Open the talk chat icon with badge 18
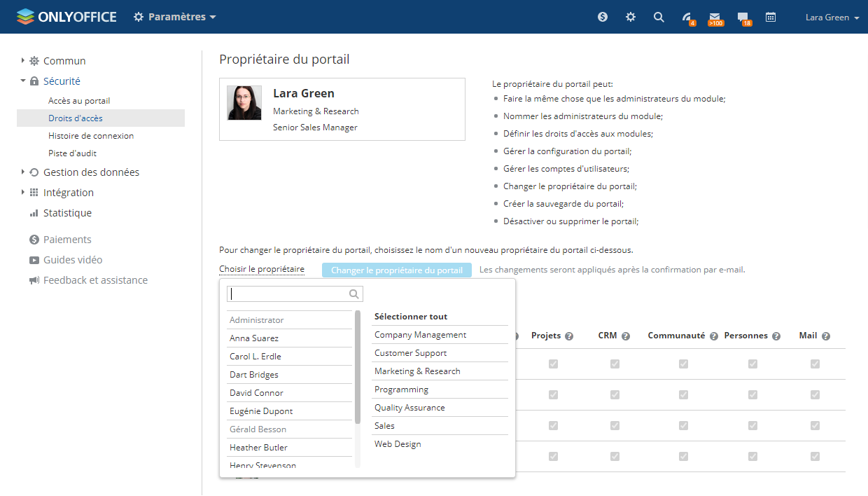This screenshot has height=496, width=868. [x=743, y=18]
